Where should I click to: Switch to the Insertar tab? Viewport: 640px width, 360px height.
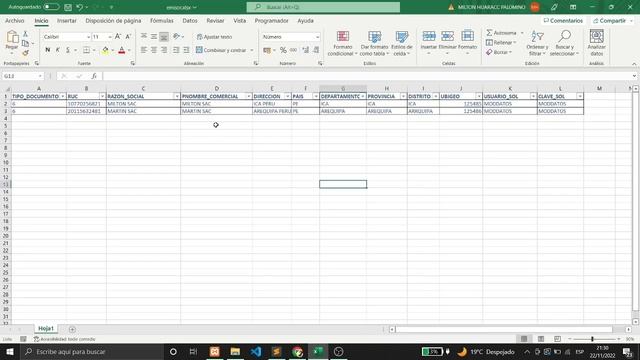pyautogui.click(x=67, y=20)
